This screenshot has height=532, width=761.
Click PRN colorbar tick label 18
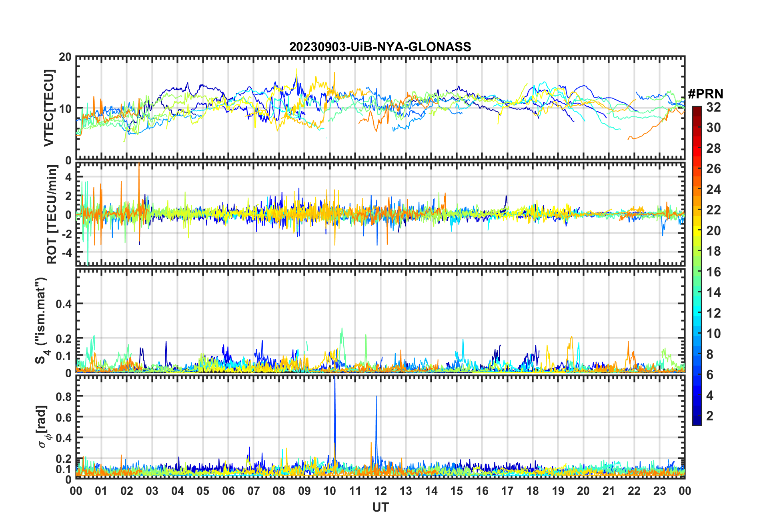pyautogui.click(x=713, y=251)
